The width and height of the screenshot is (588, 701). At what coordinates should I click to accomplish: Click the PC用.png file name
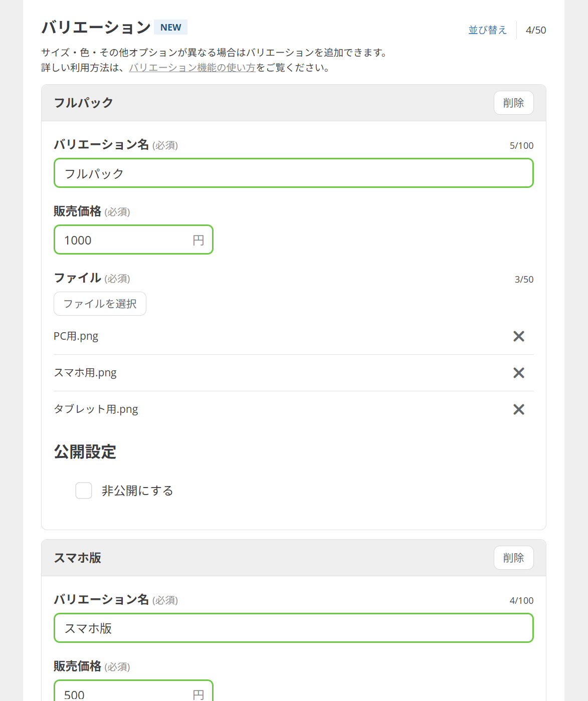pos(76,336)
